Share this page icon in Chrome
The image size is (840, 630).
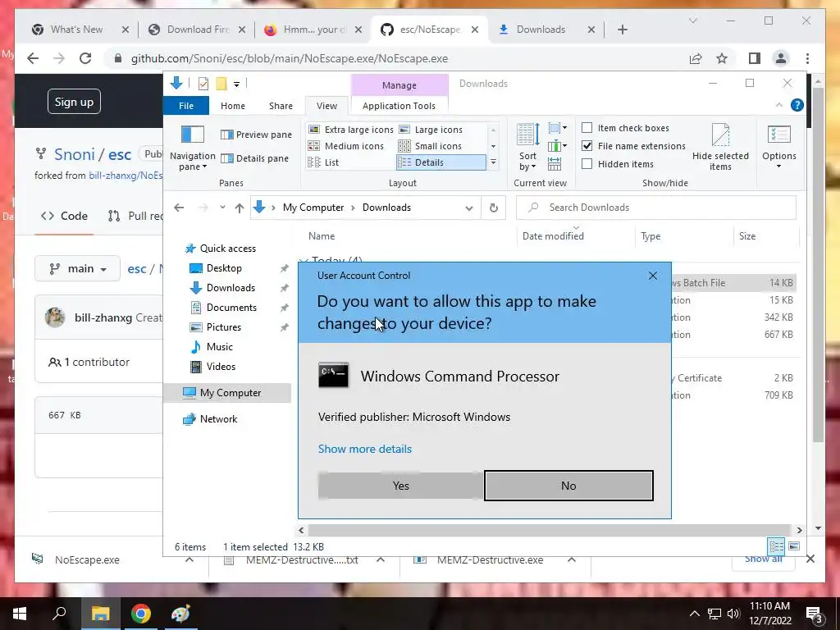click(696, 58)
